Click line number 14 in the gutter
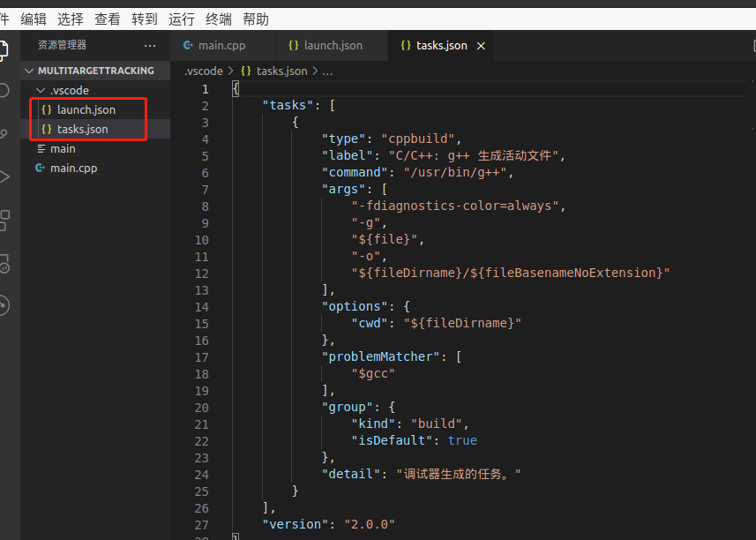The image size is (756, 540). [x=201, y=307]
